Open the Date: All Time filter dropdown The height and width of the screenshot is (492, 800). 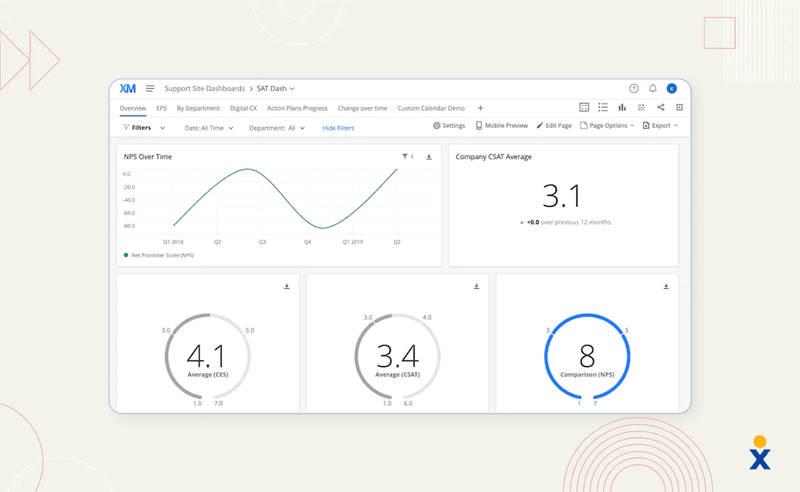point(209,128)
